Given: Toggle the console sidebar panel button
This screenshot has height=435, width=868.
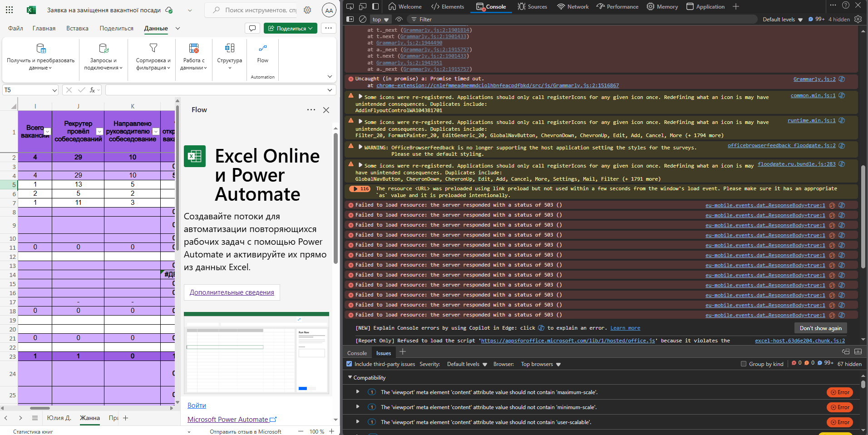Looking at the screenshot, I should [x=350, y=19].
